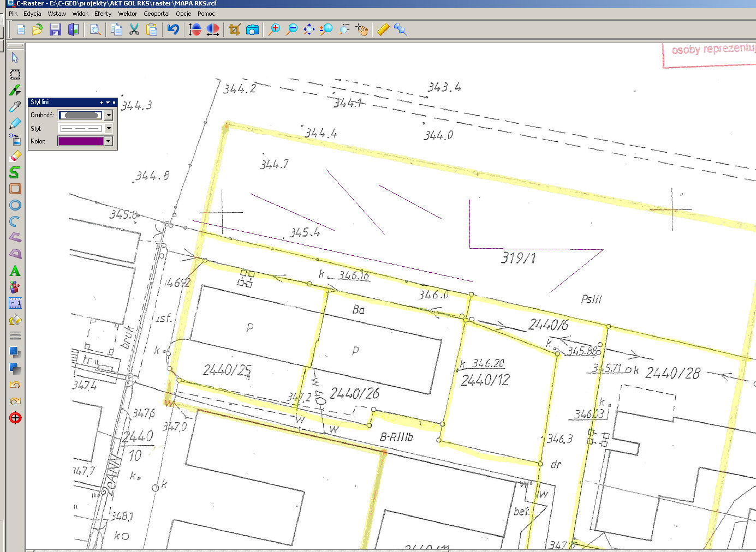The width and height of the screenshot is (756, 552).
Task: Open the Edycja menu
Action: 32,14
